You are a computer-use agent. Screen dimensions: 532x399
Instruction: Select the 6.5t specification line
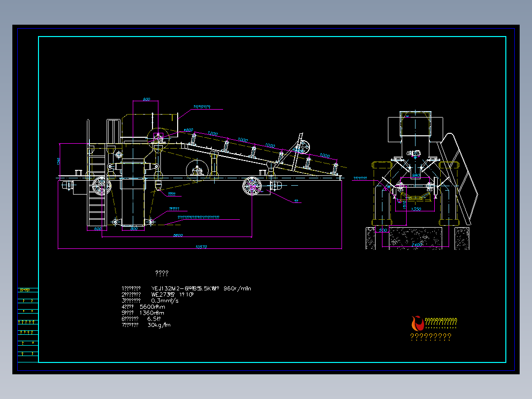point(141,319)
